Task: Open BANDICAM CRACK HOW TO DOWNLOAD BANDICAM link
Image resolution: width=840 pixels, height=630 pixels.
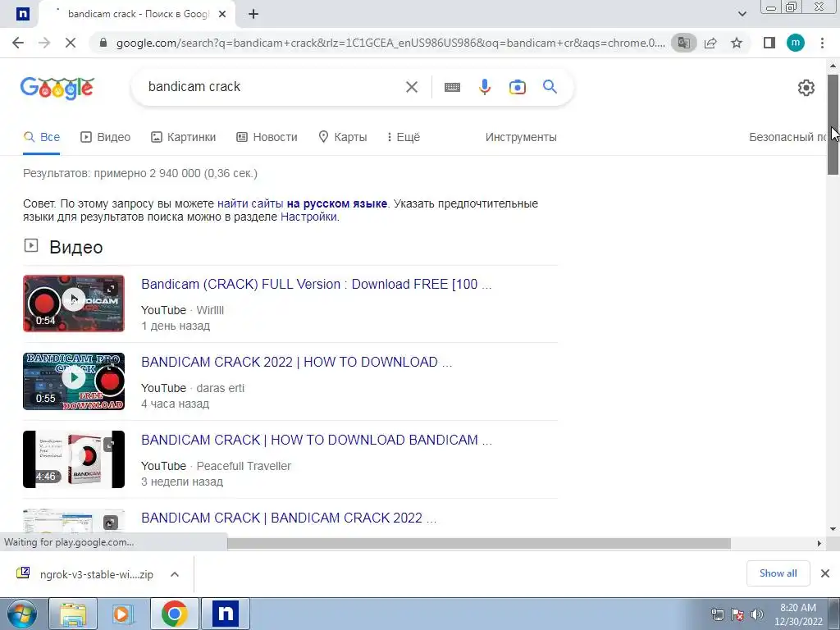Action: [x=316, y=440]
